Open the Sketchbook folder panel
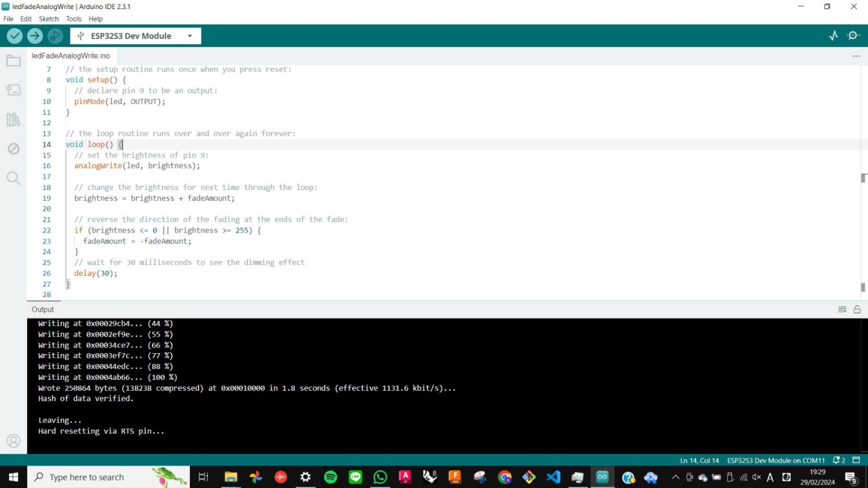868x488 pixels. [14, 61]
